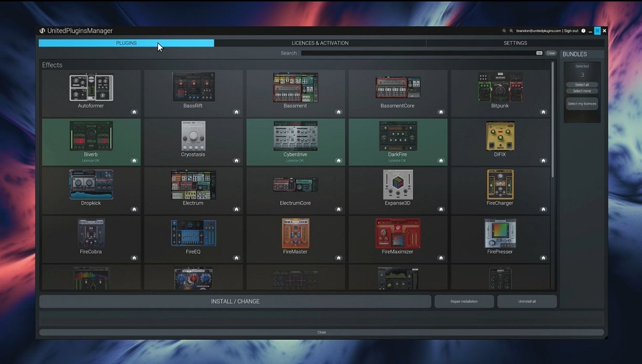The height and width of the screenshot is (364, 642).
Task: Deselect the Cyberdrive plugin tile
Action: (295, 142)
